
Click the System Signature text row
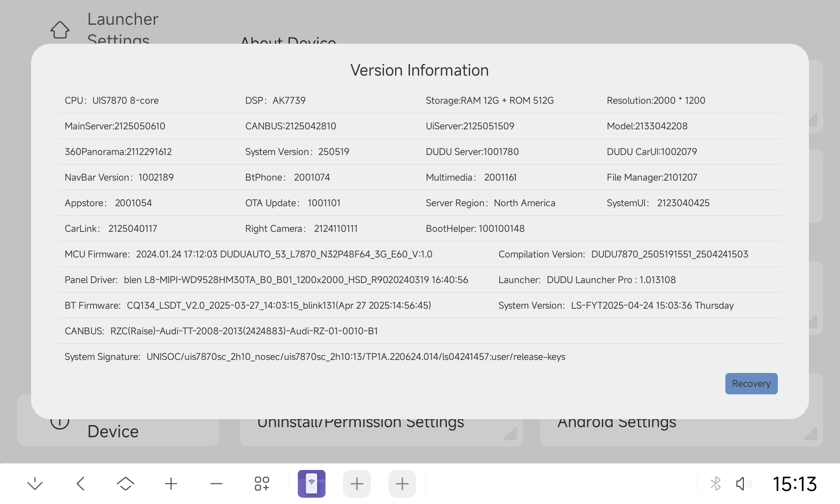315,357
